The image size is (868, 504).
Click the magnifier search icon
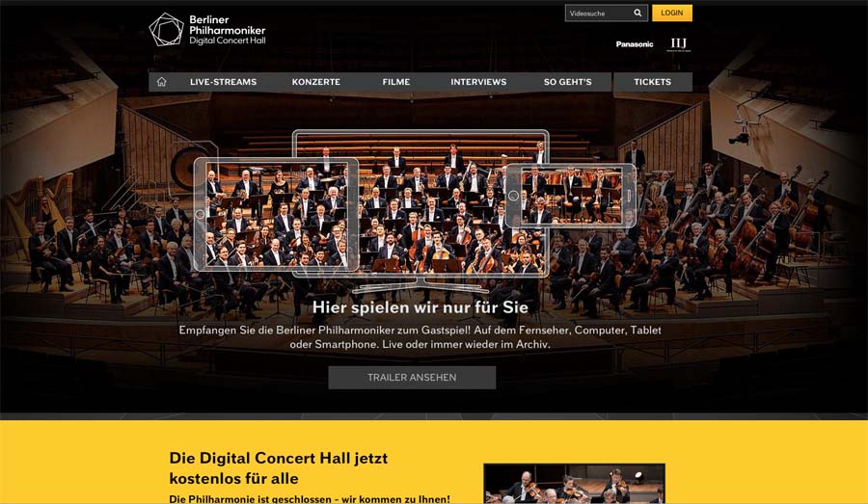coord(637,13)
